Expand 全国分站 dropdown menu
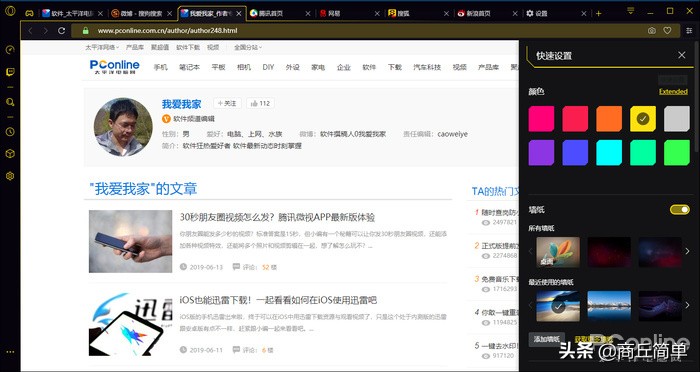This screenshot has width=700, height=372. [x=248, y=47]
